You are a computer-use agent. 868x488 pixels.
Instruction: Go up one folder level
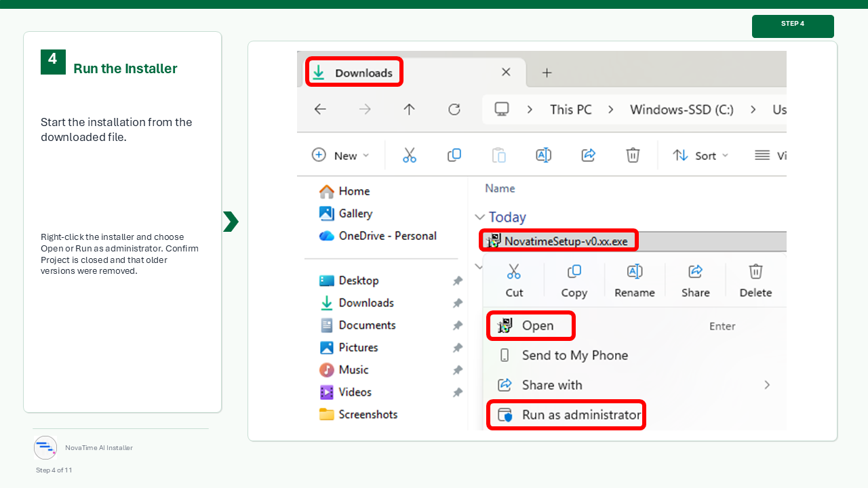tap(409, 109)
